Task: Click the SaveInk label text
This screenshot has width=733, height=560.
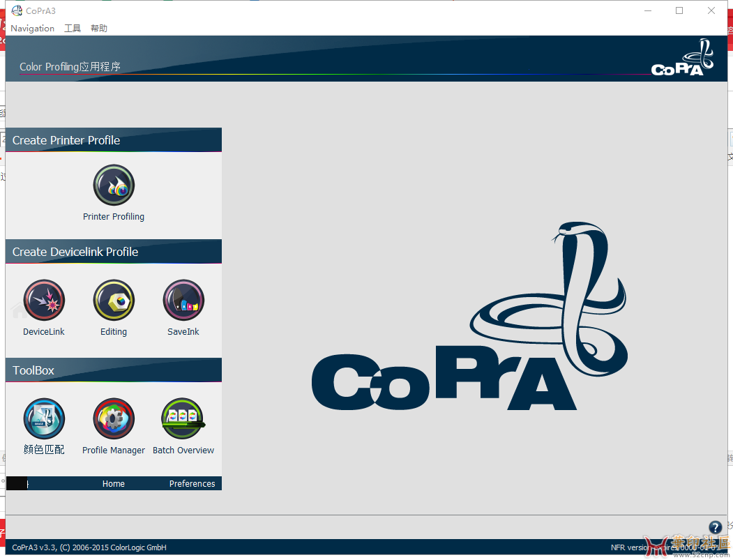Action: (183, 332)
